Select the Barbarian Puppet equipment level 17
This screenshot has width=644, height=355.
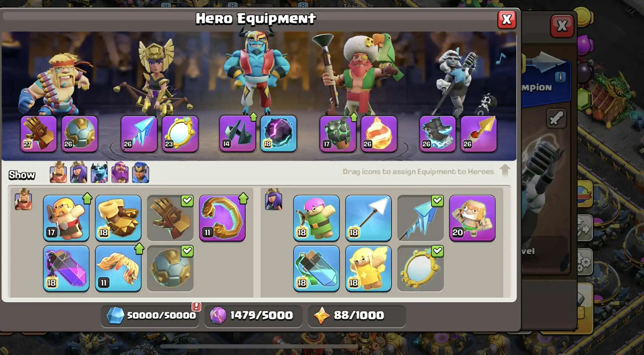tap(66, 218)
